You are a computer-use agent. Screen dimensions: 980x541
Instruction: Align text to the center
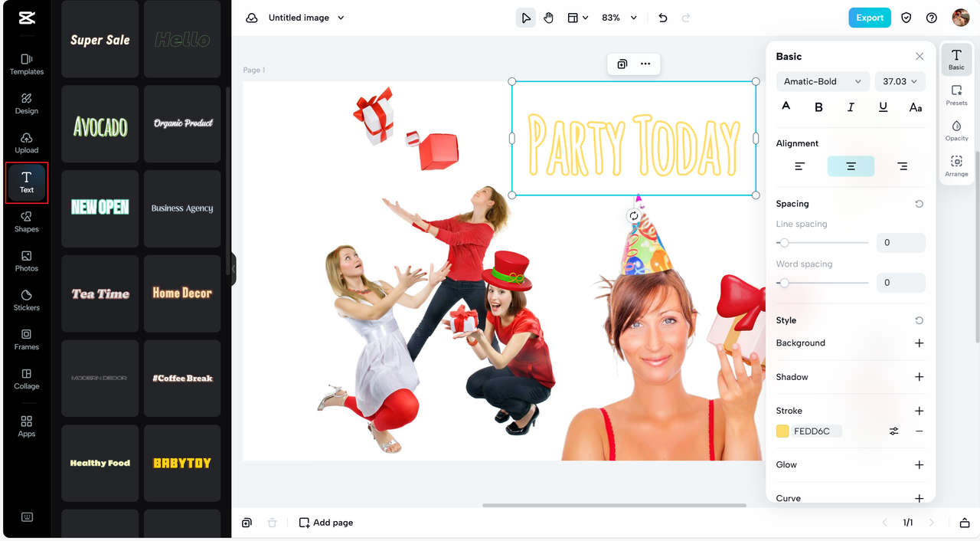(x=851, y=166)
